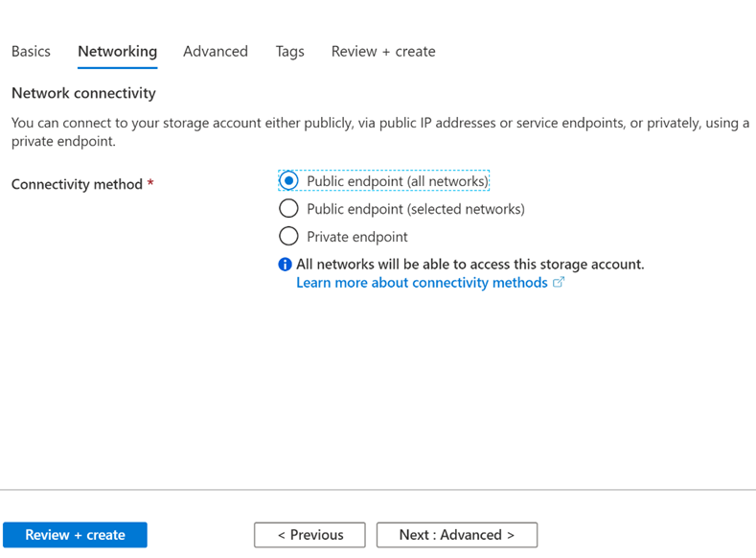Go back with the Previous button
The image size is (756, 558).
click(310, 535)
